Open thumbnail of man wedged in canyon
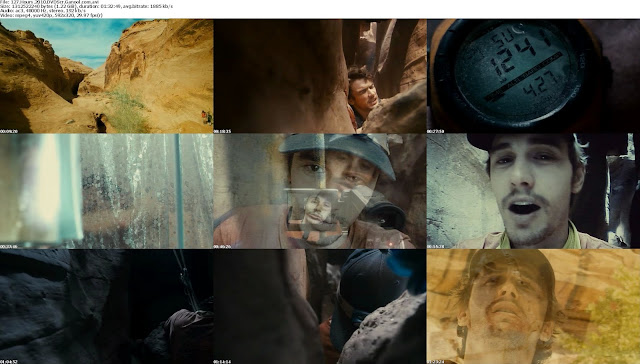The height and width of the screenshot is (364, 640). pyautogui.click(x=320, y=76)
